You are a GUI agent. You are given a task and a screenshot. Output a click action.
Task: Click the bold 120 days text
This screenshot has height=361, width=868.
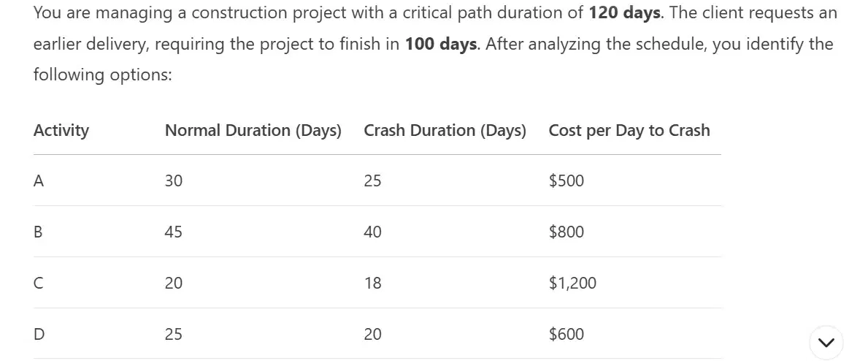(x=624, y=12)
